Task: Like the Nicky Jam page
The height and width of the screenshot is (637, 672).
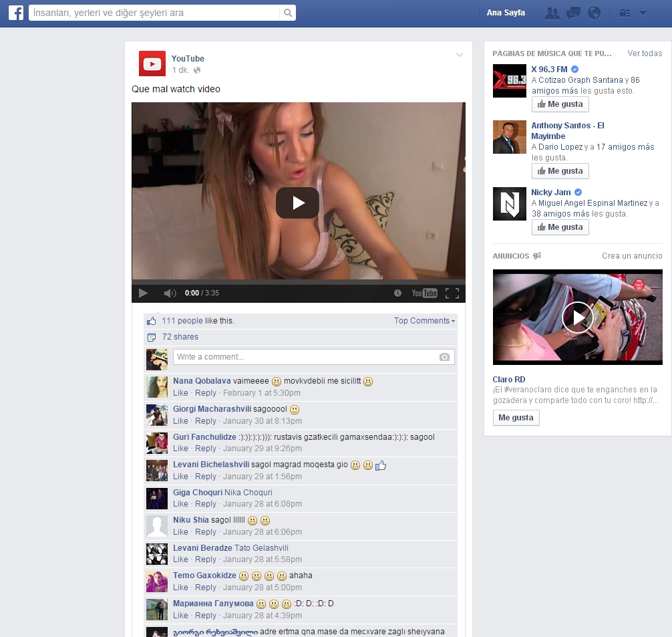Action: [560, 227]
